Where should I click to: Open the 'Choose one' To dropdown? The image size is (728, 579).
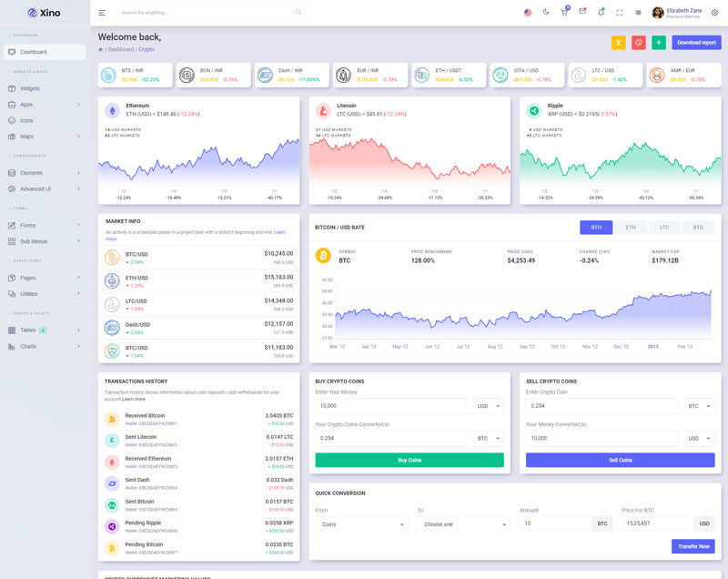click(x=463, y=524)
